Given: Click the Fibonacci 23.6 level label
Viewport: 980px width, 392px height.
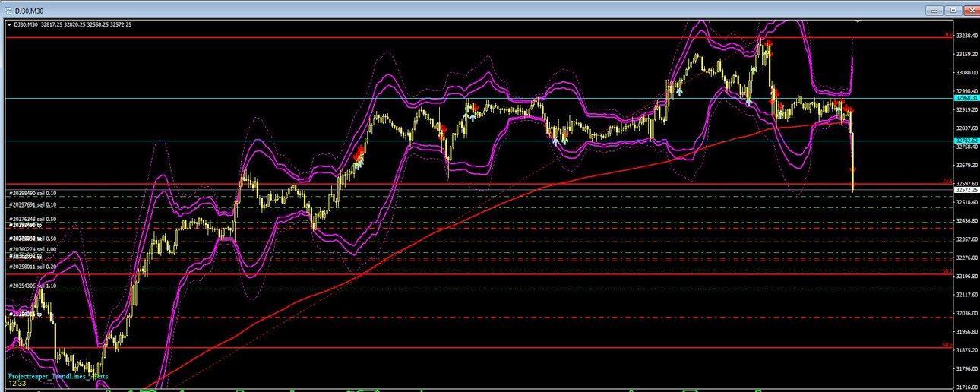Looking at the screenshot, I should [947, 181].
